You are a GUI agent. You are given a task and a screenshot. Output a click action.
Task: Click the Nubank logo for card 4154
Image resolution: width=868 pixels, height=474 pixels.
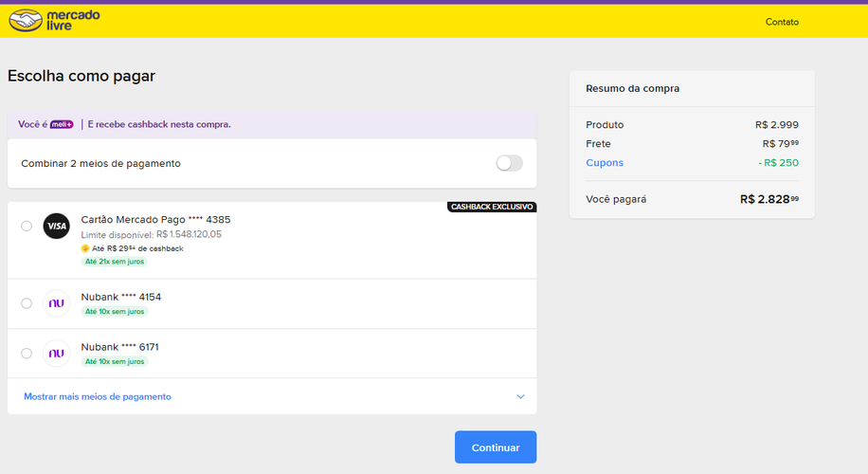[x=57, y=303]
